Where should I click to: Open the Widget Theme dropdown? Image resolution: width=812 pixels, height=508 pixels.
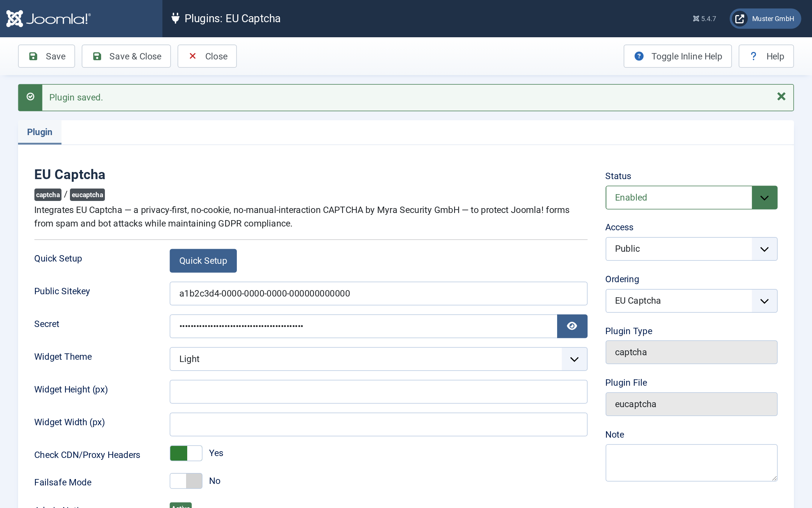379,359
